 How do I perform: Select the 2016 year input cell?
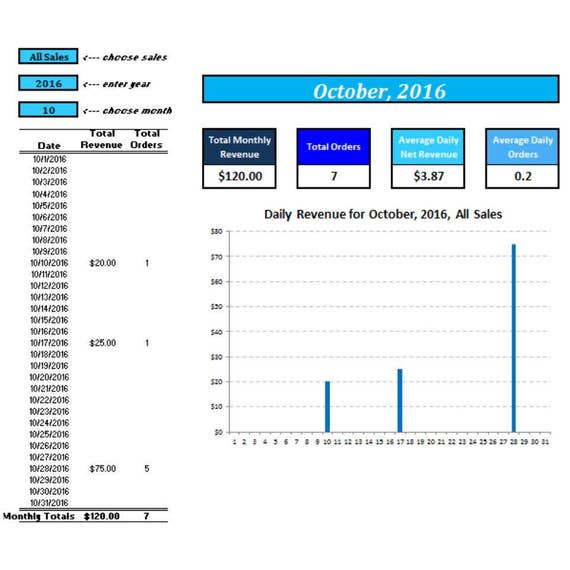pos(48,83)
